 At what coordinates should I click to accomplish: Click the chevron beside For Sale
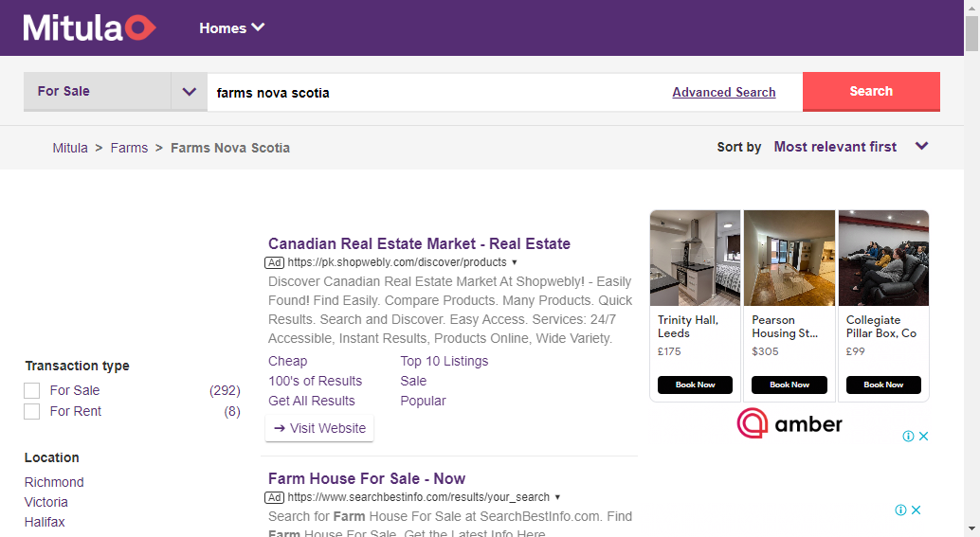[189, 92]
